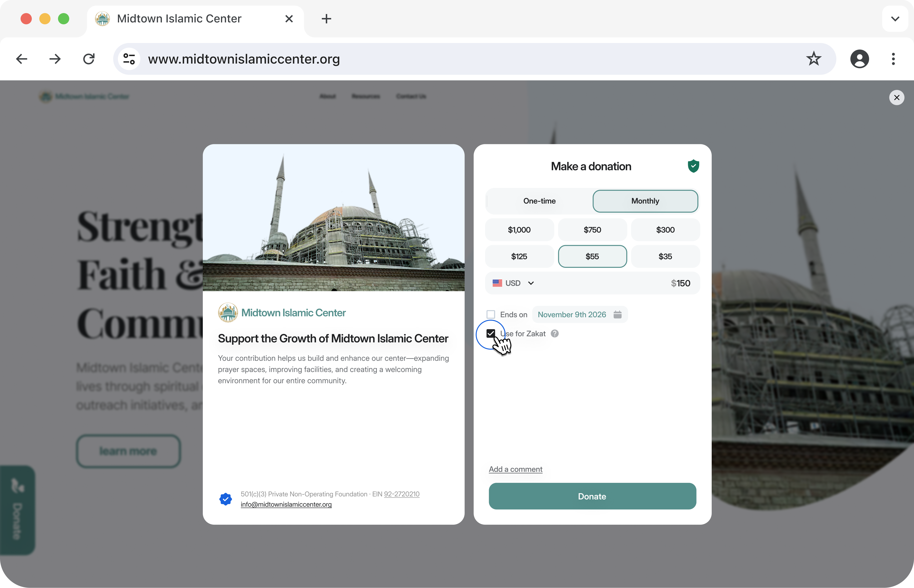Open the USD currency dropdown
Viewport: 914px width, 588px height.
[513, 283]
